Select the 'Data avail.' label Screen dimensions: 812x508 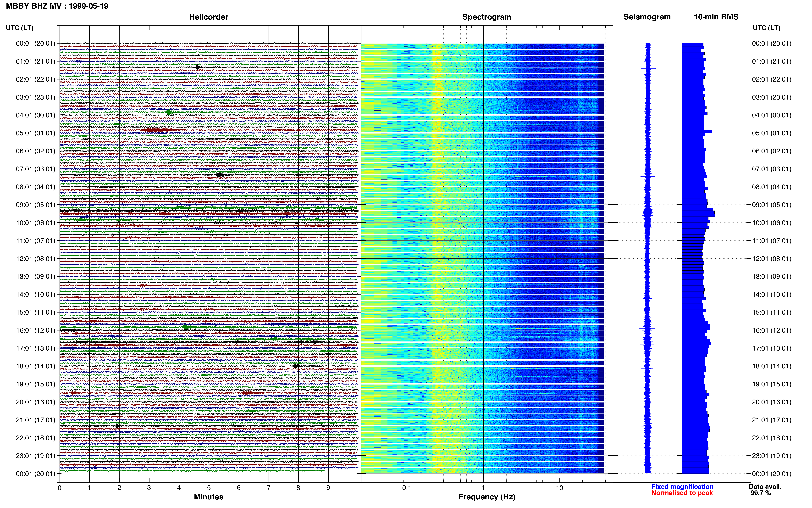tap(765, 486)
